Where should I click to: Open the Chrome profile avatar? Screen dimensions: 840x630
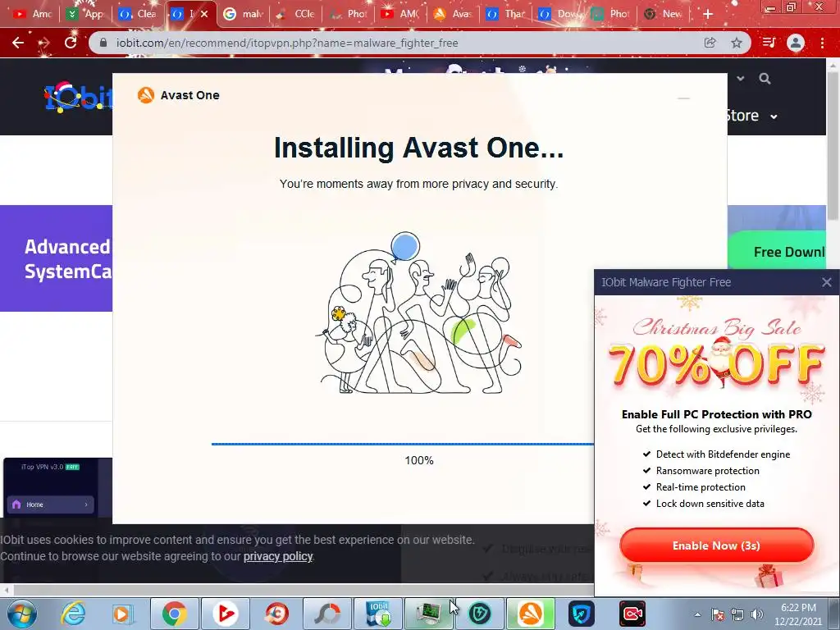[796, 43]
